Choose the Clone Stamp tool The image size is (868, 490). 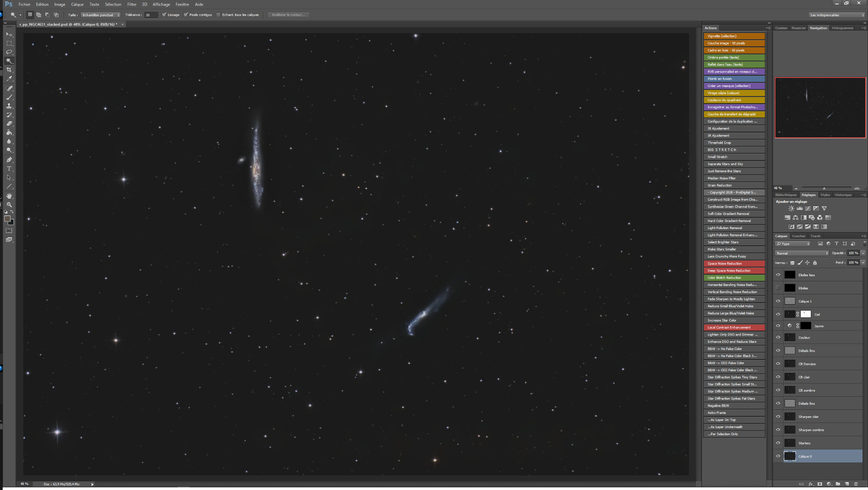pyautogui.click(x=9, y=106)
